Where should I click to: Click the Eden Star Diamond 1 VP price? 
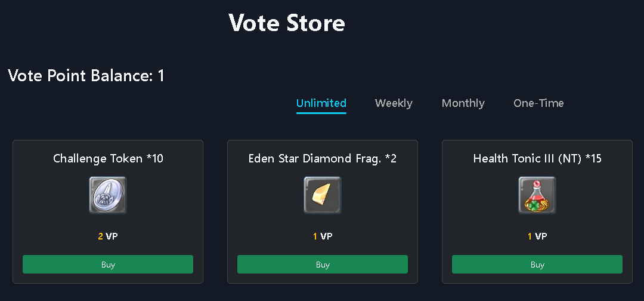(323, 236)
